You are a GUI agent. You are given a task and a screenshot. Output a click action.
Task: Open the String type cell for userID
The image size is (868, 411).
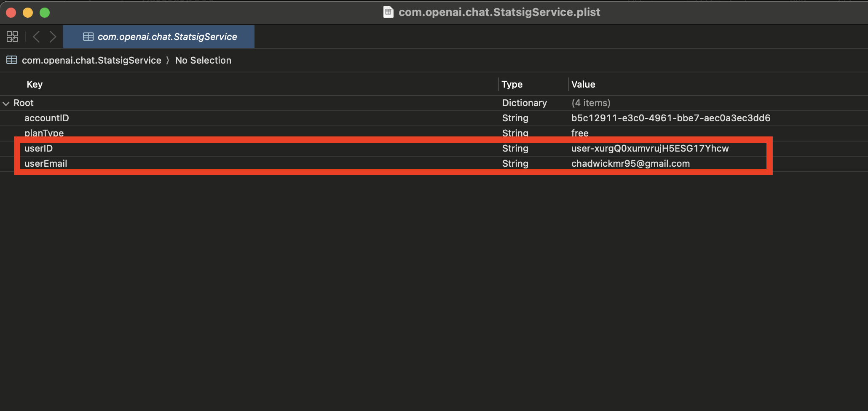click(x=515, y=148)
